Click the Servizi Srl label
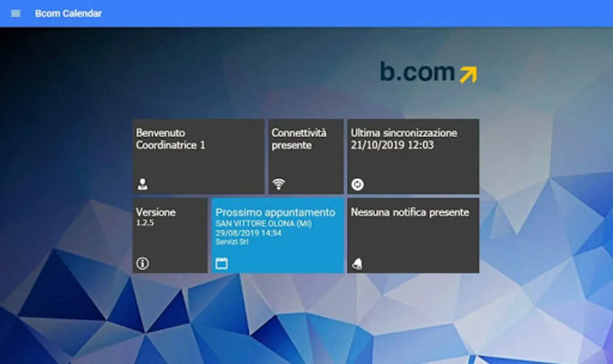The image size is (613, 364). pos(232,242)
